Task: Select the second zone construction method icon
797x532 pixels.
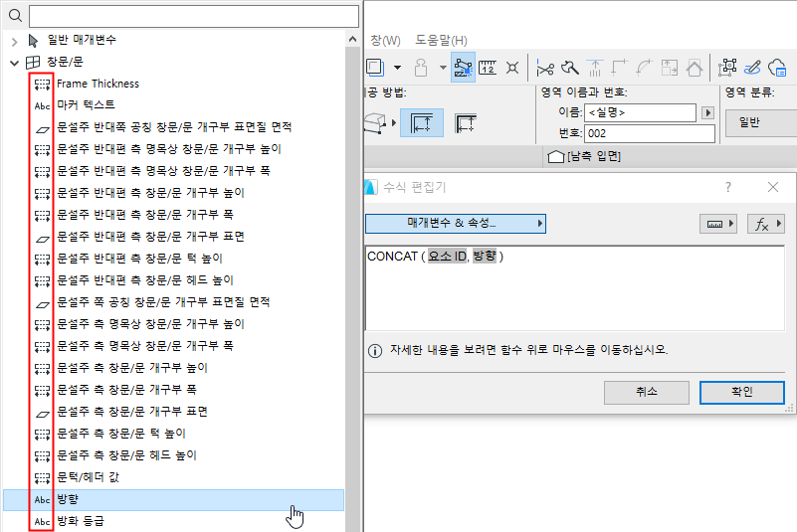Action: [466, 123]
